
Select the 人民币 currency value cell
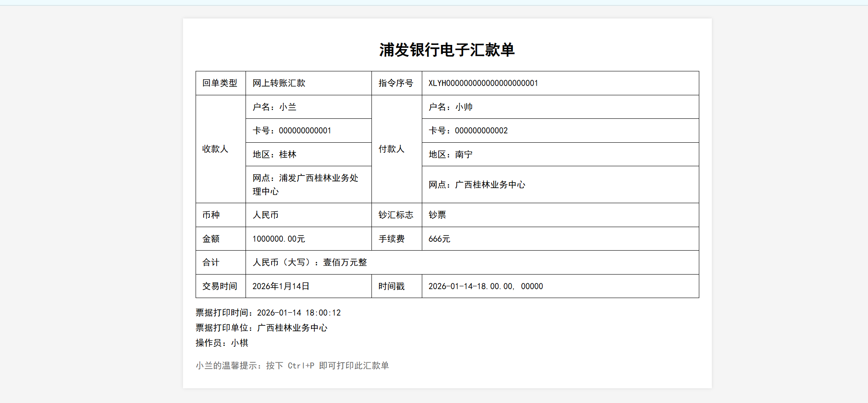(x=309, y=215)
